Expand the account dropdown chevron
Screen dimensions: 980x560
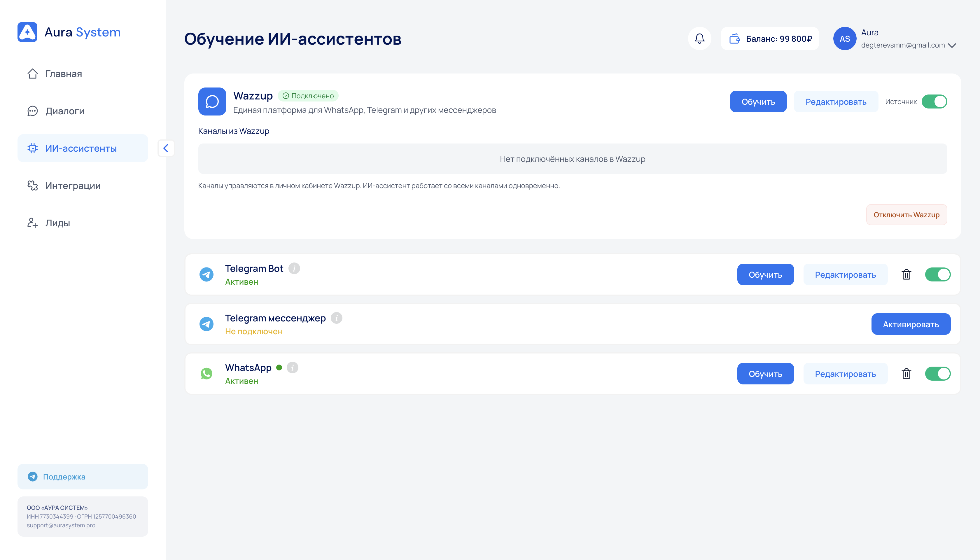click(952, 45)
